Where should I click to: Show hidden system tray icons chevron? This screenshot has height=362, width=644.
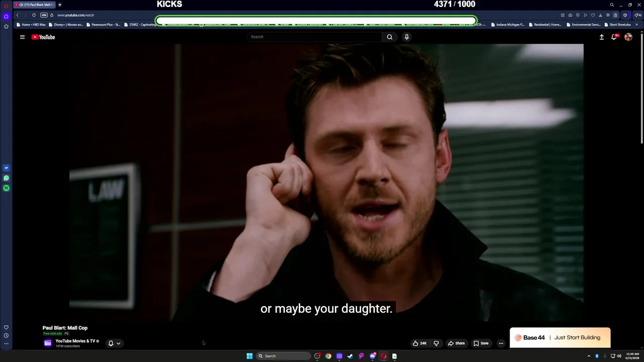589,356
